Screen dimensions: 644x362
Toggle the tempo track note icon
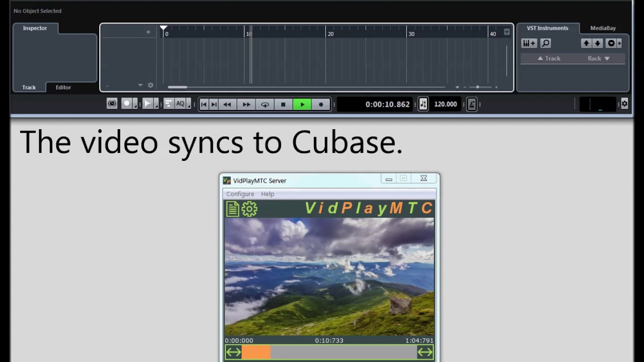click(423, 104)
